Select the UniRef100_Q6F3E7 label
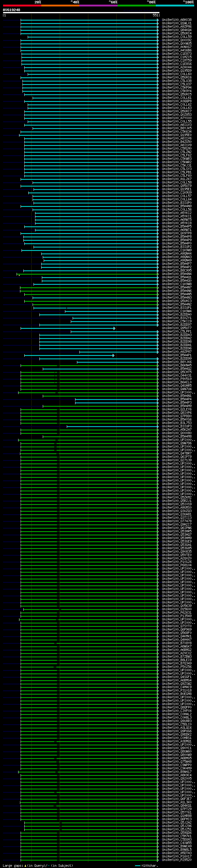Viewport: 197px width, 868px height. point(177,799)
